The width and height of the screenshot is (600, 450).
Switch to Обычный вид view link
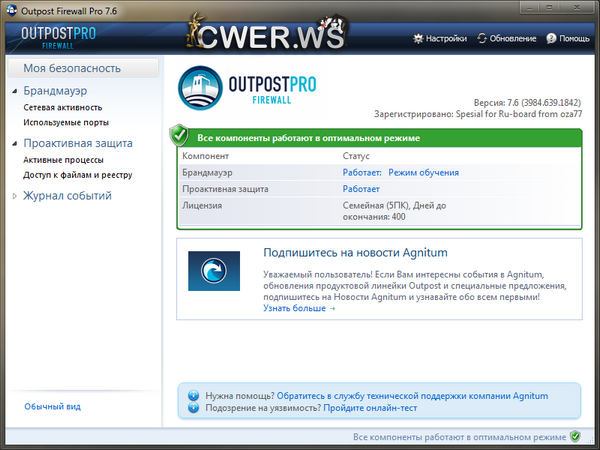coord(52,406)
